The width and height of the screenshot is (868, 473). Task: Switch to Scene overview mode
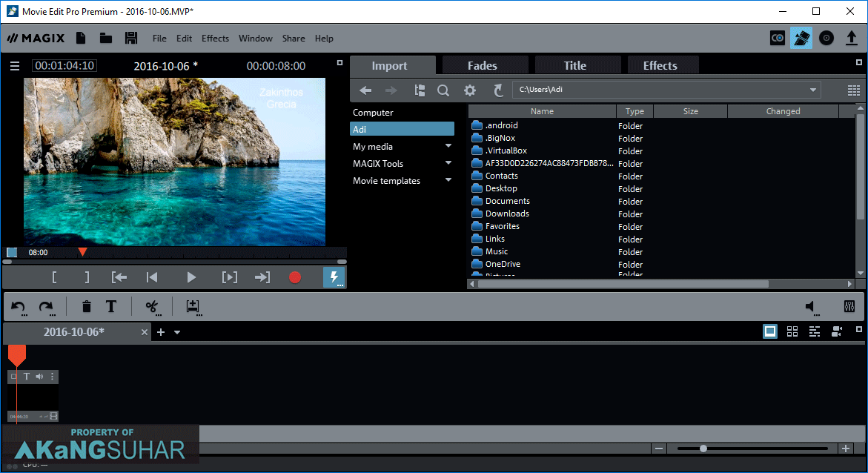point(792,331)
